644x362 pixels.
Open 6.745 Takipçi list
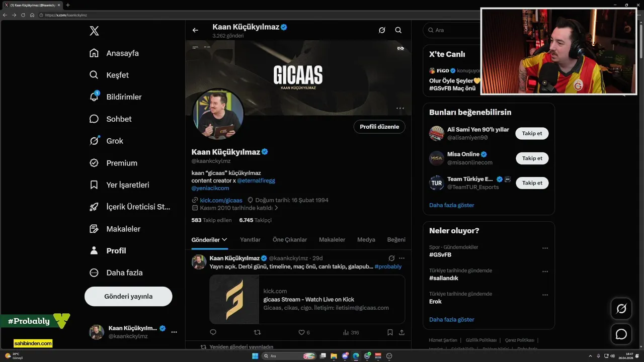point(256,220)
